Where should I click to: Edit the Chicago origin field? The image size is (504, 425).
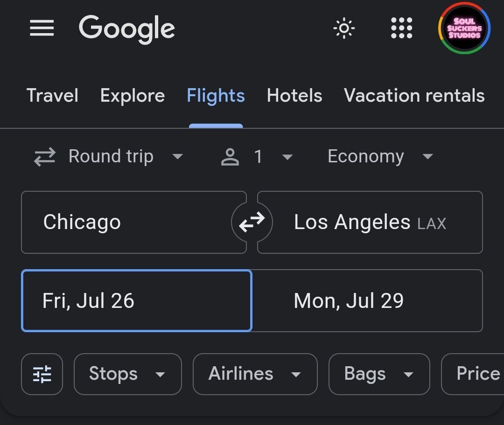click(133, 223)
